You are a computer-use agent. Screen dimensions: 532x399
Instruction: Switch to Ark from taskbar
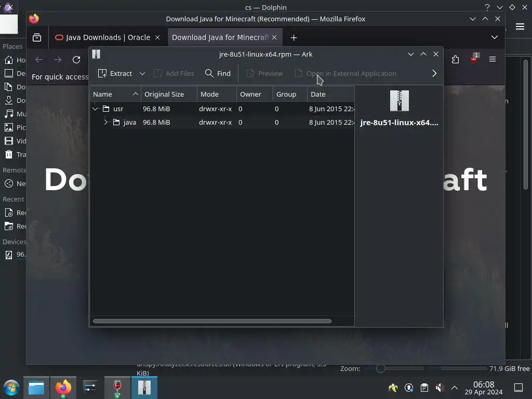(x=144, y=388)
